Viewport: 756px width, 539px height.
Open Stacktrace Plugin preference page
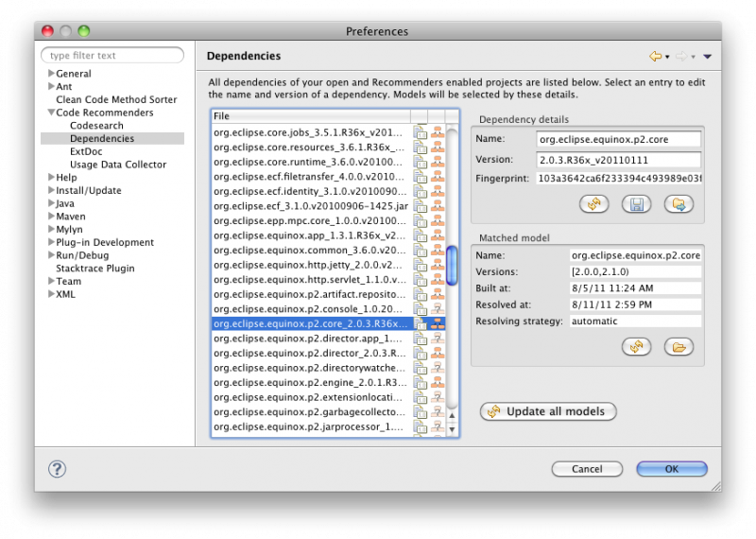tap(95, 269)
